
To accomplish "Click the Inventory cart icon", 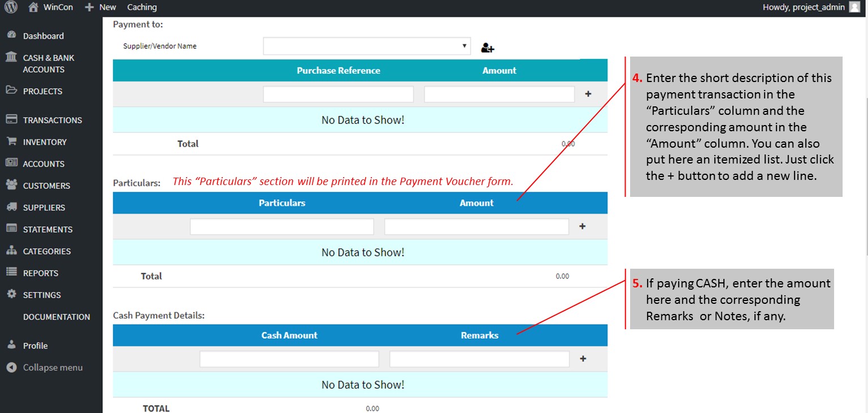I will pos(11,141).
